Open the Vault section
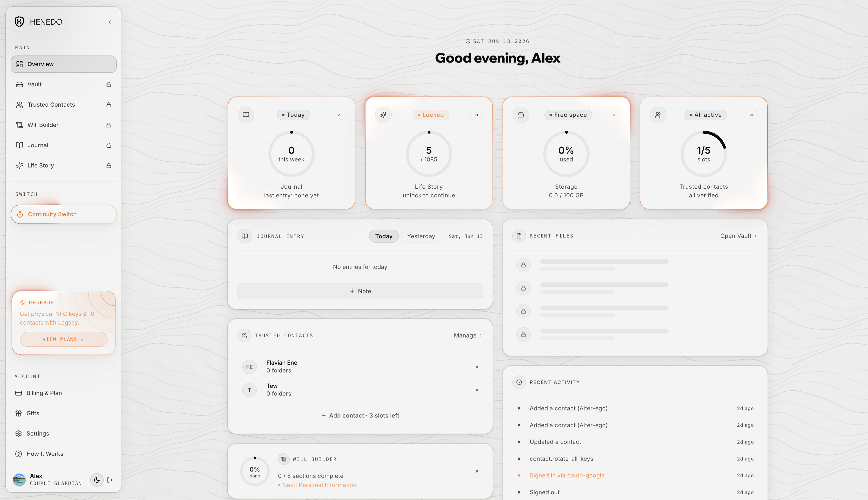The height and width of the screenshot is (500, 868). click(63, 84)
